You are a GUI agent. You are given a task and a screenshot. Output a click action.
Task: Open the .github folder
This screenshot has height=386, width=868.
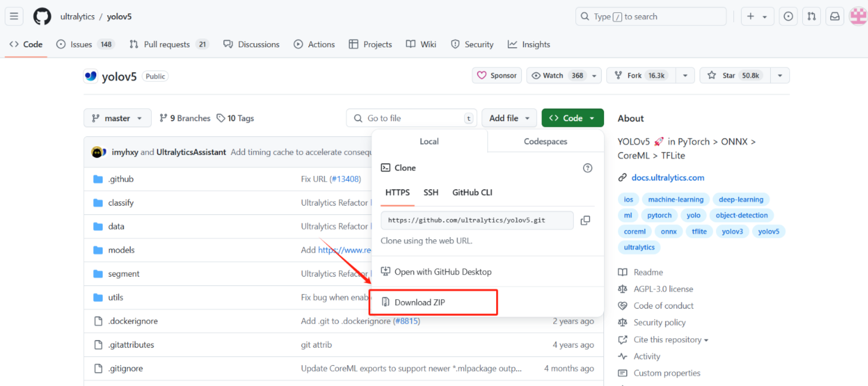click(121, 179)
